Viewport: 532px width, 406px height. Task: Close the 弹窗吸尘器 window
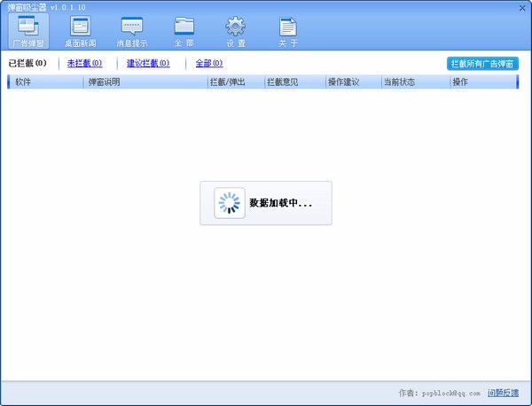pos(522,8)
